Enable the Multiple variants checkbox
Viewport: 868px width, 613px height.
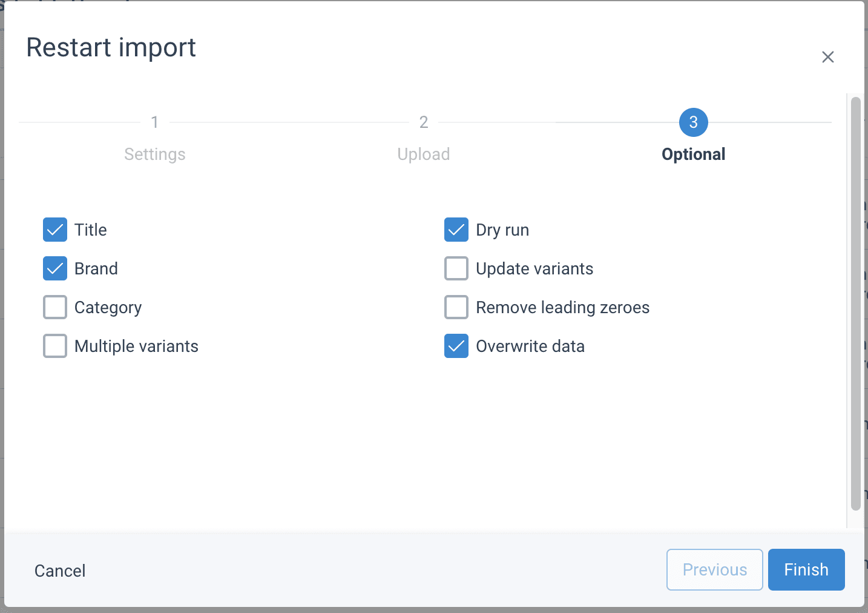[55, 346]
